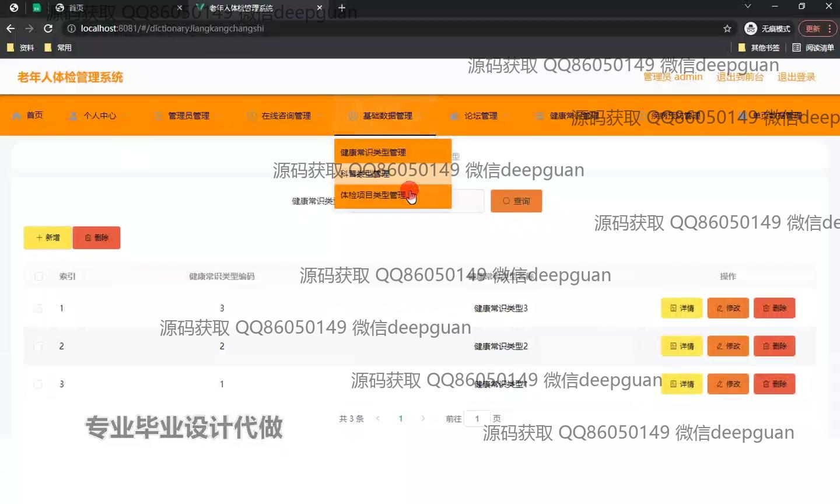Click the 退出登录 logout link
Image resolution: width=840 pixels, height=504 pixels.
[796, 77]
